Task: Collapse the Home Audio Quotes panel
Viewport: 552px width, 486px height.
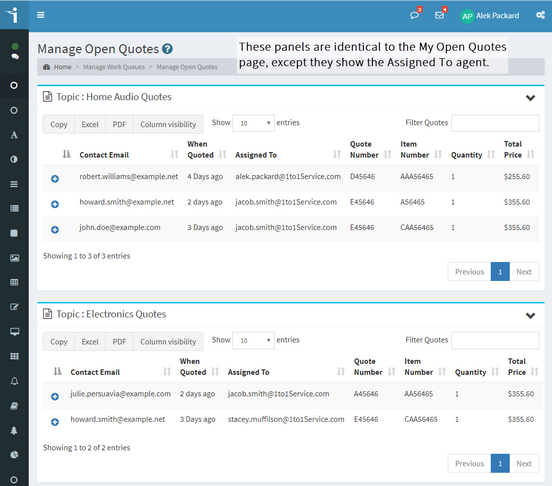Action: (x=531, y=98)
